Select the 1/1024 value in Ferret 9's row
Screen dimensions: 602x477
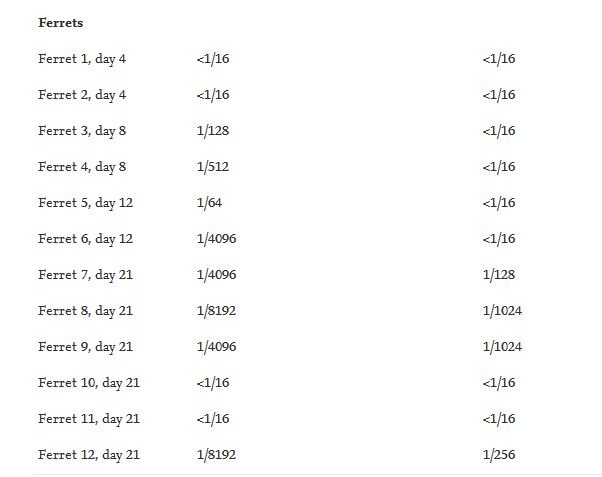click(x=502, y=347)
